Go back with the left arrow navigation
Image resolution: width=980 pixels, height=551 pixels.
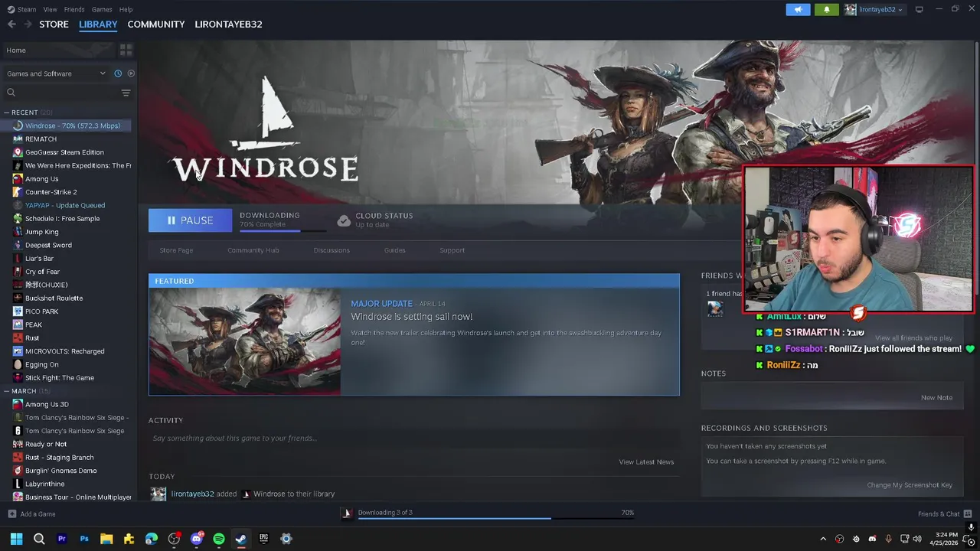tap(11, 24)
